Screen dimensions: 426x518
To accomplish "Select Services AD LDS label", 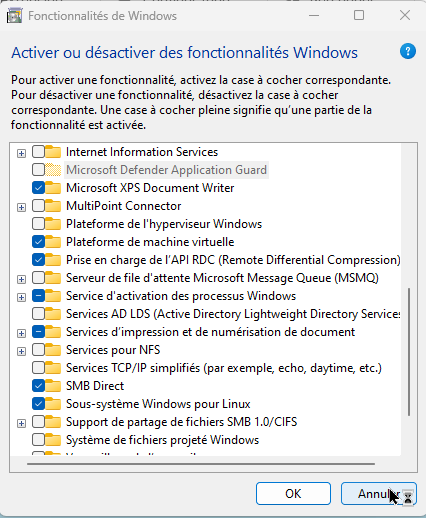I will point(233,314).
